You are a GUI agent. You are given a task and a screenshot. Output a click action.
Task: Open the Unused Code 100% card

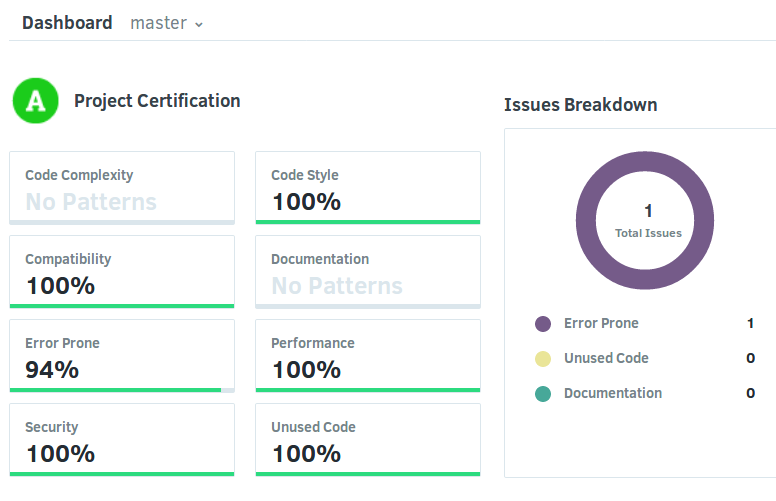pyautogui.click(x=367, y=440)
